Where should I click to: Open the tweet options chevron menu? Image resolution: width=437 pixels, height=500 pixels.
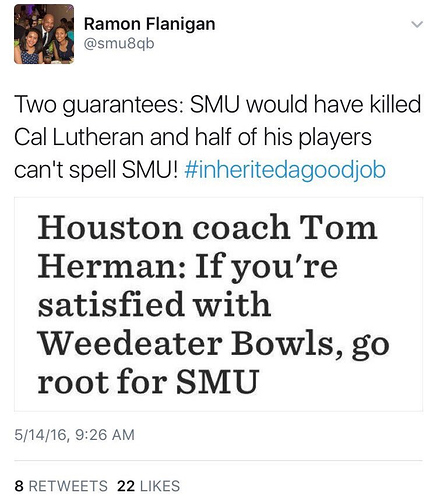(x=417, y=24)
